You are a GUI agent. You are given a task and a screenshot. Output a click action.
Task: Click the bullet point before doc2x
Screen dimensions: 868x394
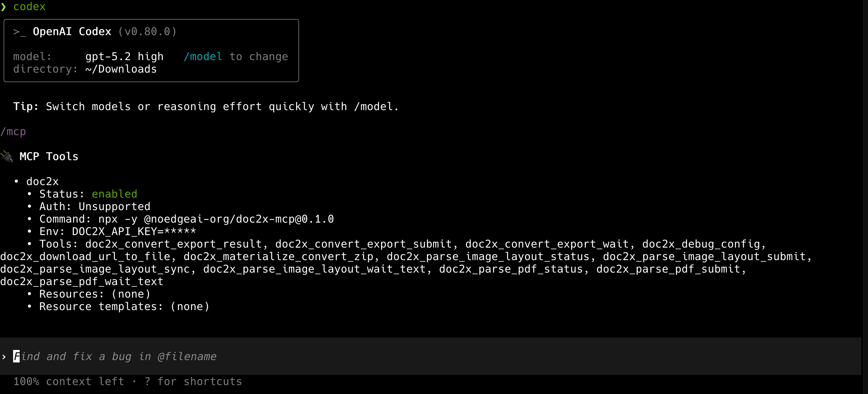click(x=16, y=181)
